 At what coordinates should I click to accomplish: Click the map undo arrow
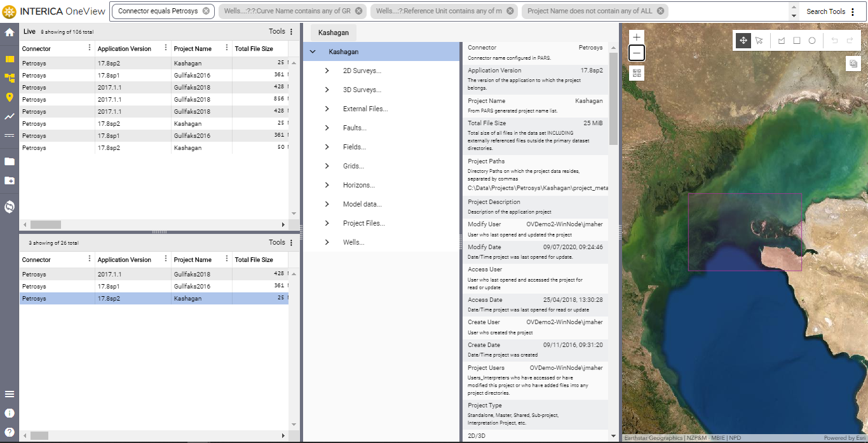click(x=834, y=41)
